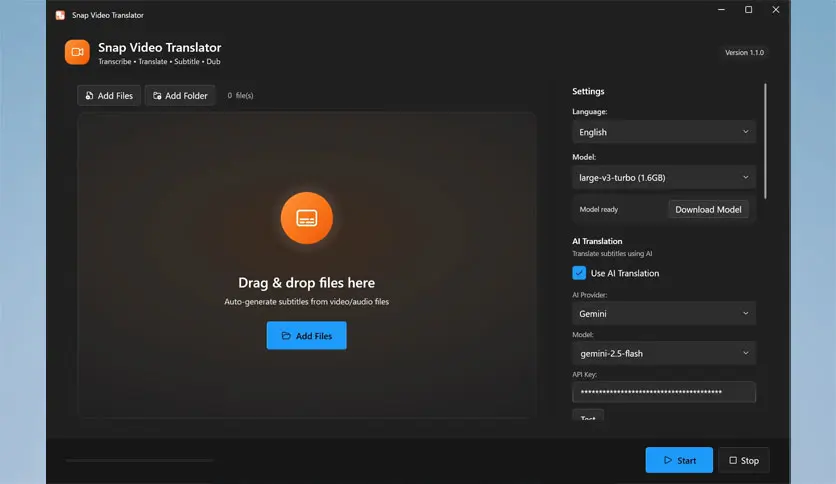Click the settings panel vertical scrollbar

pos(765,141)
